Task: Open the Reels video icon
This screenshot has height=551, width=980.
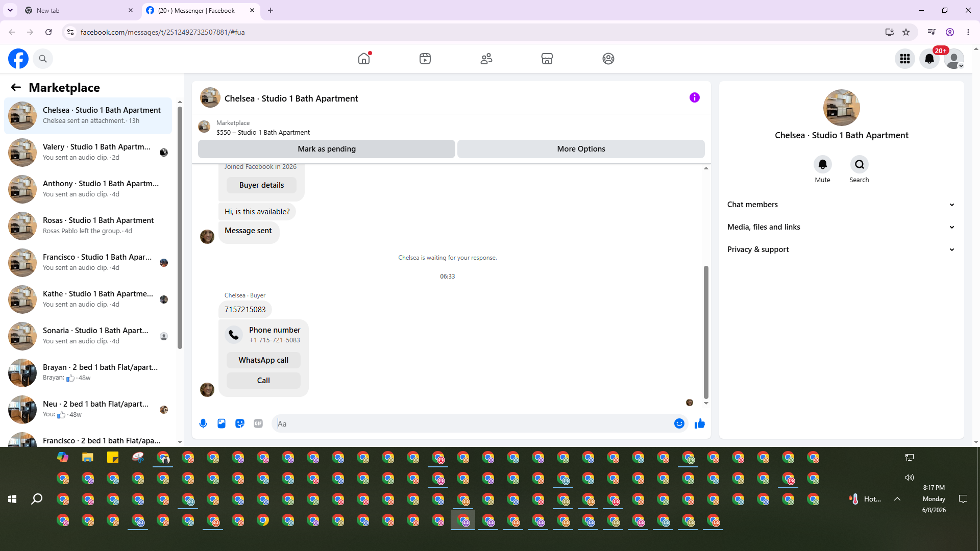Action: [425, 59]
